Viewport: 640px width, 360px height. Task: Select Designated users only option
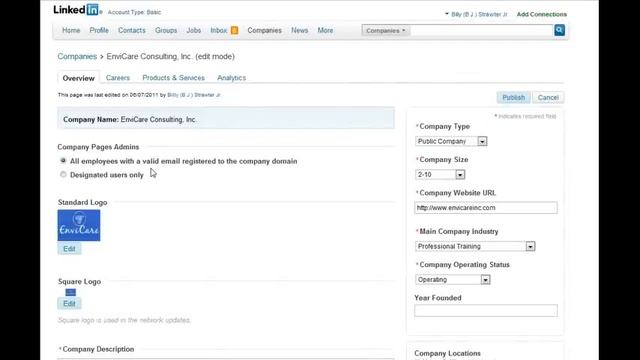click(x=63, y=175)
